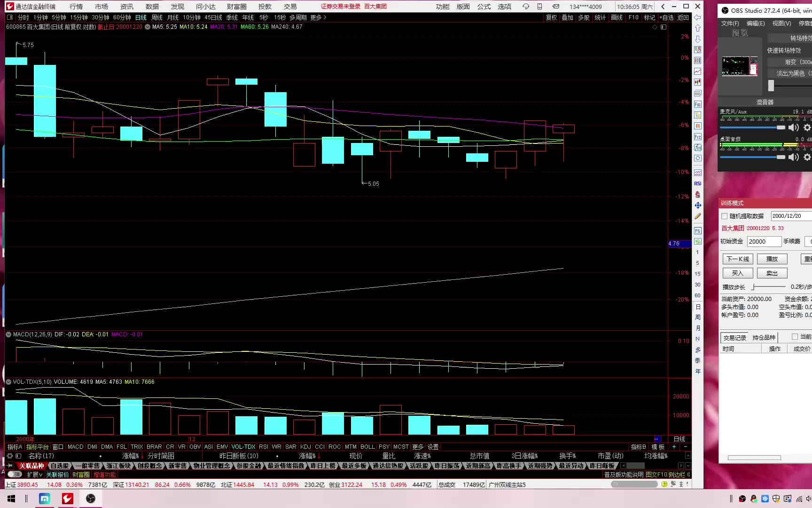
Task: Open the quote list grid icon
Action: (698, 61)
